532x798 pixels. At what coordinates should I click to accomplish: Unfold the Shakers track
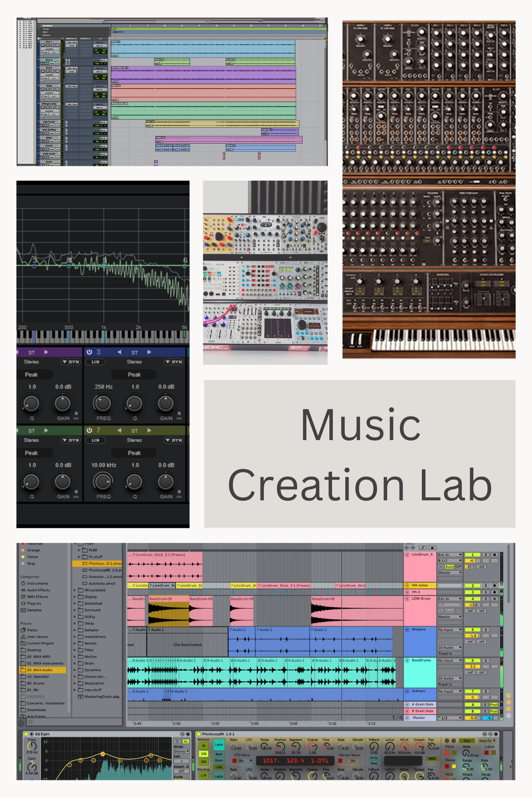[407, 630]
